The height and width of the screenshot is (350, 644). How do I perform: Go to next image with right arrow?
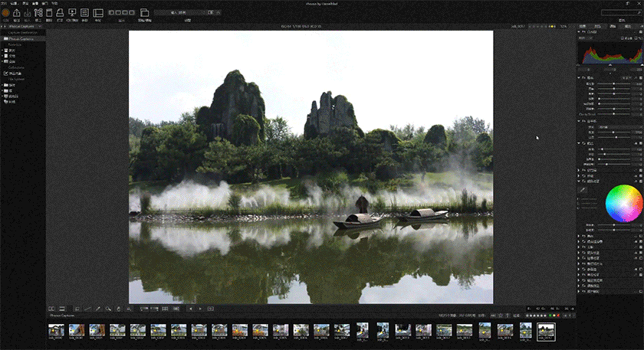pos(200,309)
